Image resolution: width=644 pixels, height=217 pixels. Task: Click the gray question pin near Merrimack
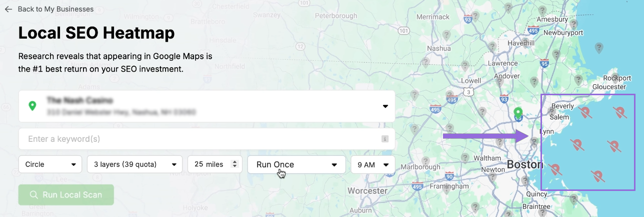click(447, 36)
